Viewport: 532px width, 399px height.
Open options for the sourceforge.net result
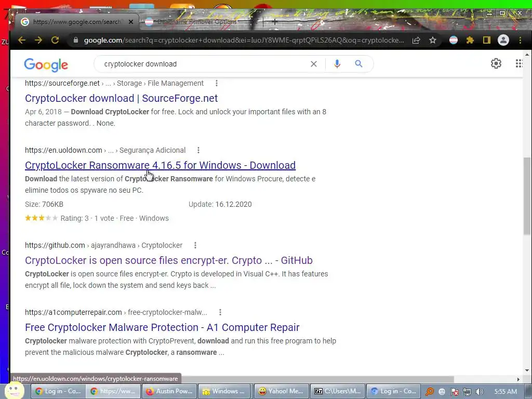tap(217, 83)
